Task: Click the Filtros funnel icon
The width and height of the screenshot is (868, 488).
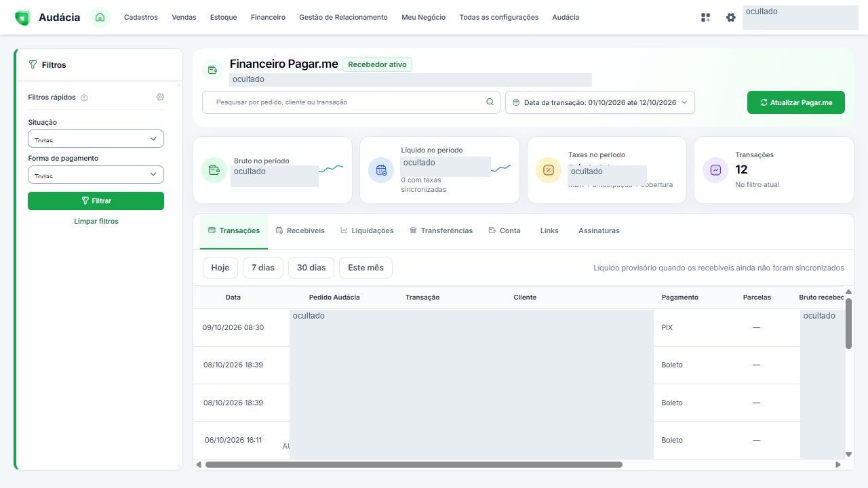Action: tap(33, 65)
